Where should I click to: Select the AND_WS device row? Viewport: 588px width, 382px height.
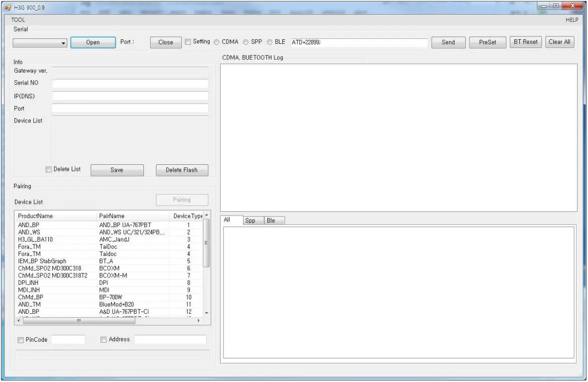pos(109,232)
